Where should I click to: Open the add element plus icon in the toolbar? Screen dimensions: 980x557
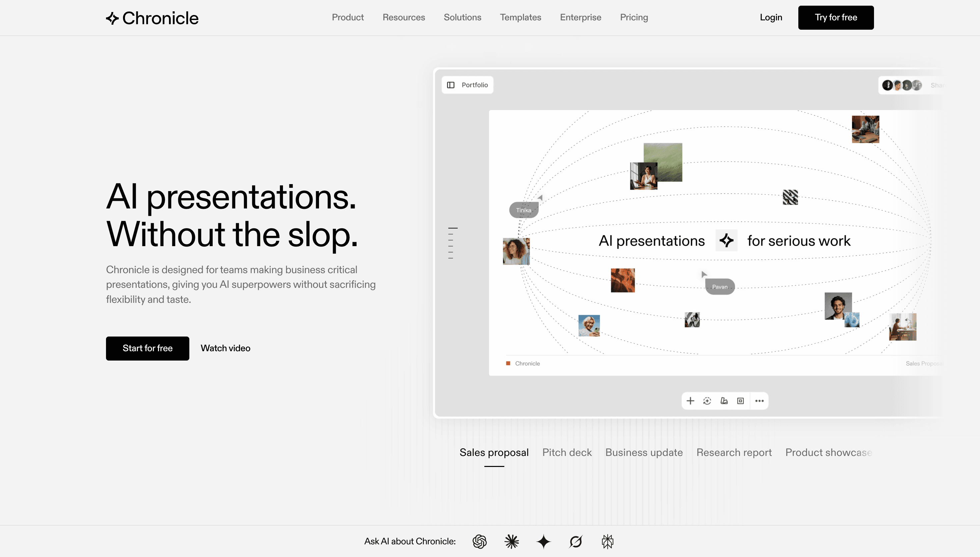click(x=690, y=401)
